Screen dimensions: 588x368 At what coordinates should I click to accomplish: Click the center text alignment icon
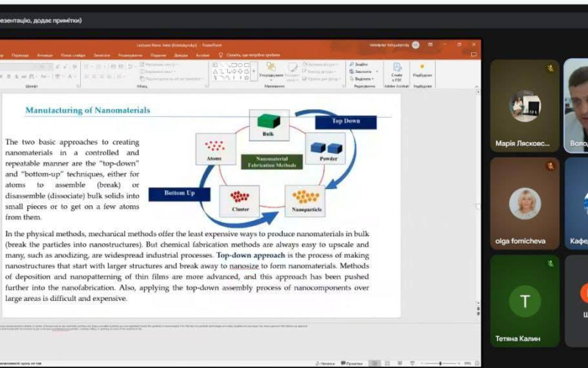pos(94,77)
